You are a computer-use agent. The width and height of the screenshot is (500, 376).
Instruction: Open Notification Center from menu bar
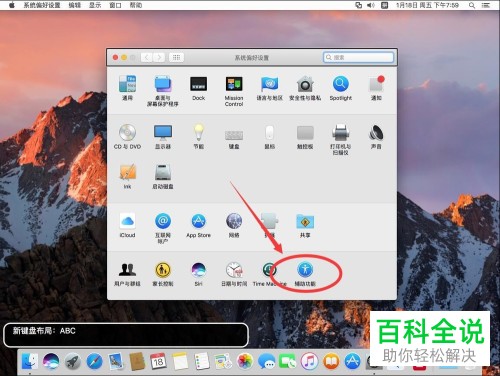486,5
